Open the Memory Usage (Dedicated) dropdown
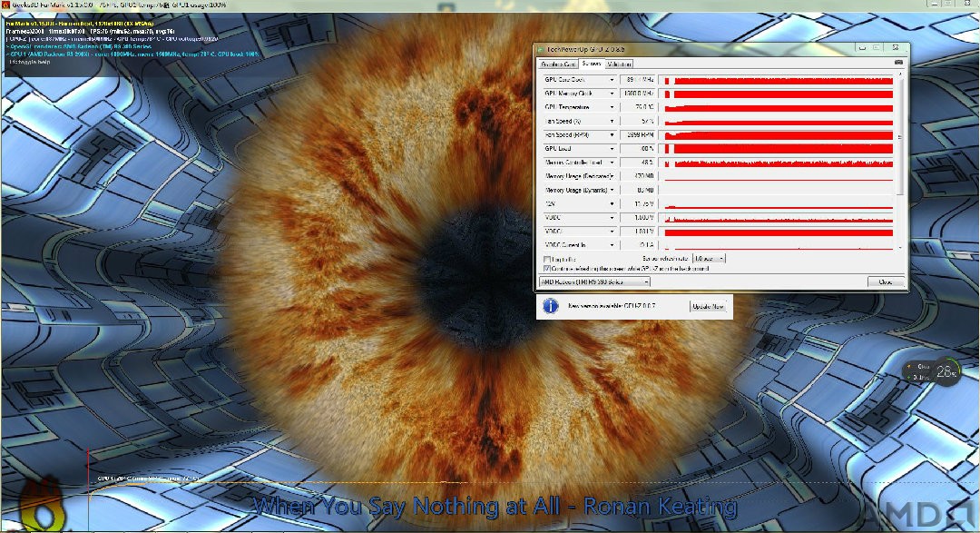 pos(612,176)
